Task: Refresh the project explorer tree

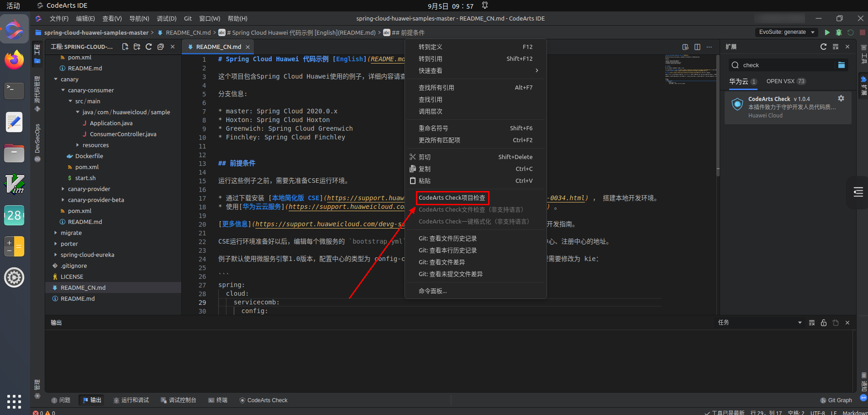Action: coord(148,47)
